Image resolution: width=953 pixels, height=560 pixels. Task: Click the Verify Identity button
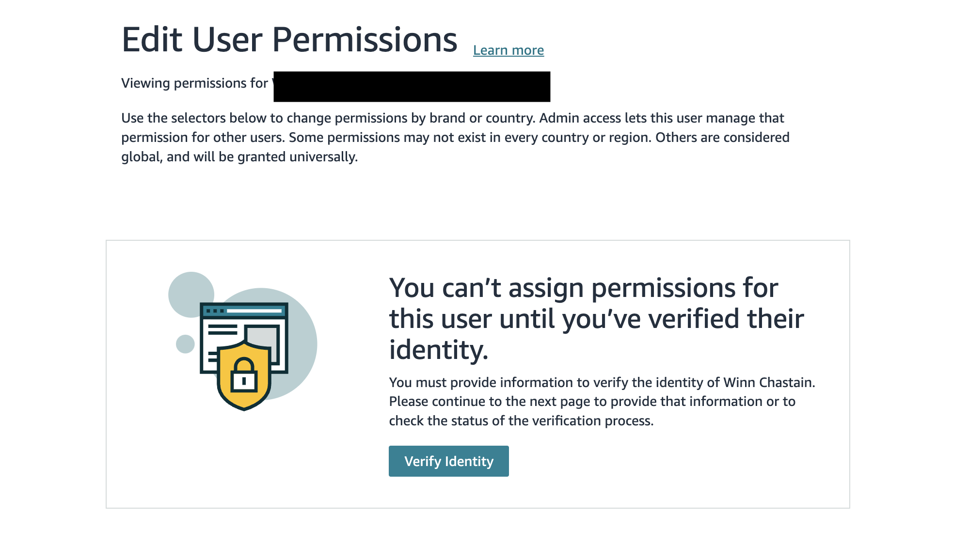(x=448, y=461)
